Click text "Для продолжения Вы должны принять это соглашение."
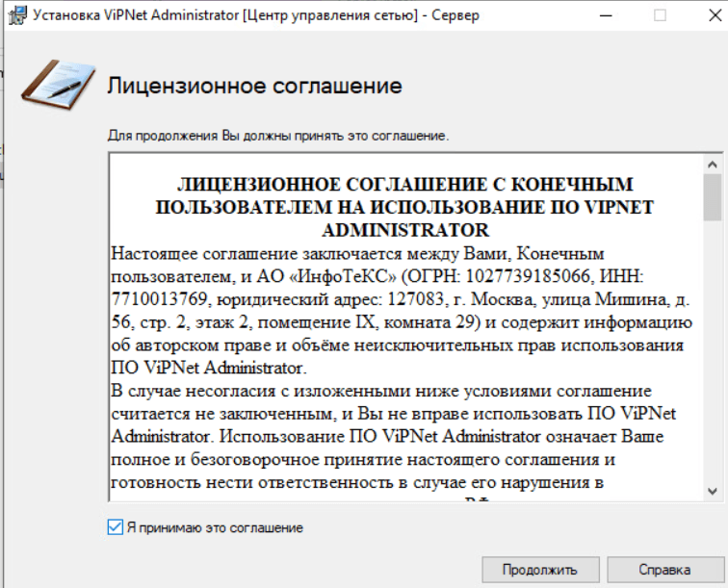The width and height of the screenshot is (728, 588). point(278,136)
